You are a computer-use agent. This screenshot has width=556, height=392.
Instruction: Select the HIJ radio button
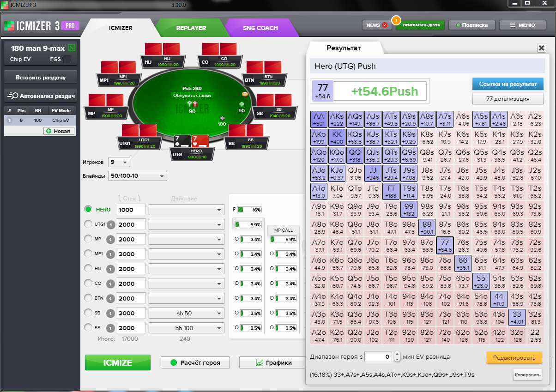point(88,268)
